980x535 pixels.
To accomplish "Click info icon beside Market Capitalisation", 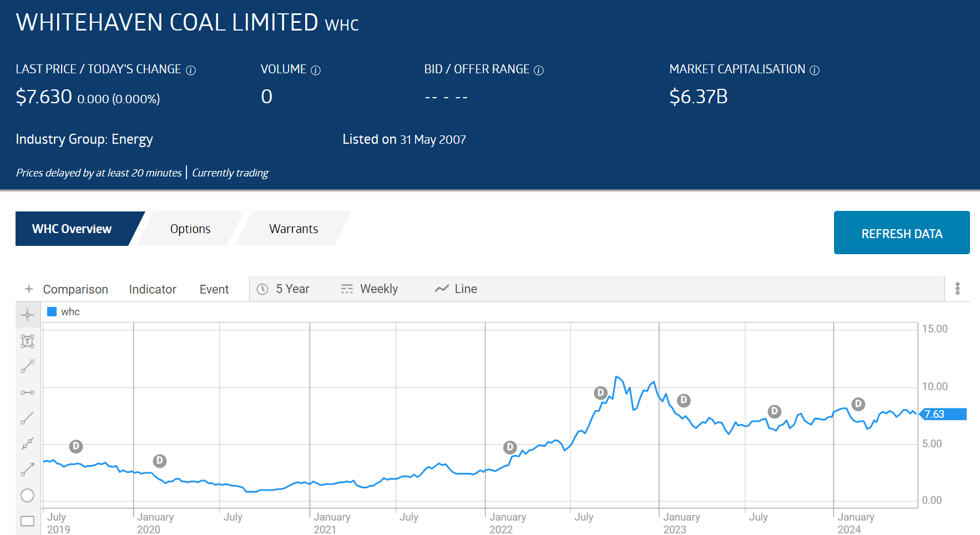I will 815,70.
